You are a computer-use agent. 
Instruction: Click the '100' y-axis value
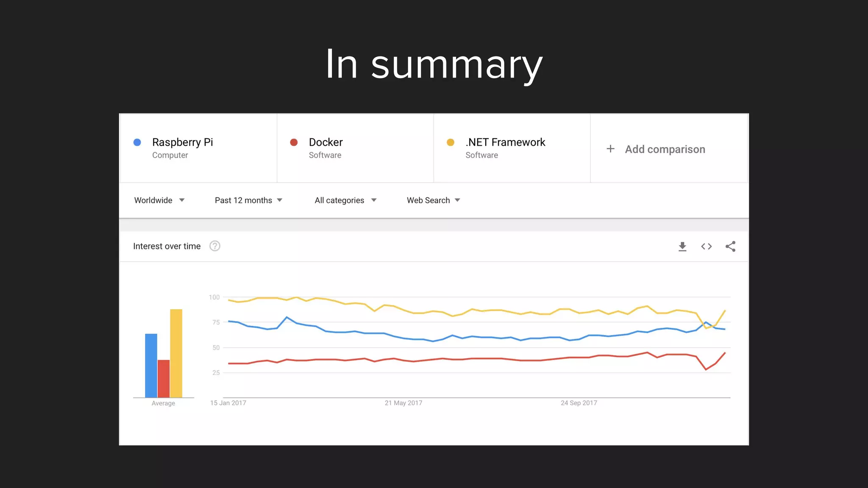coord(214,297)
